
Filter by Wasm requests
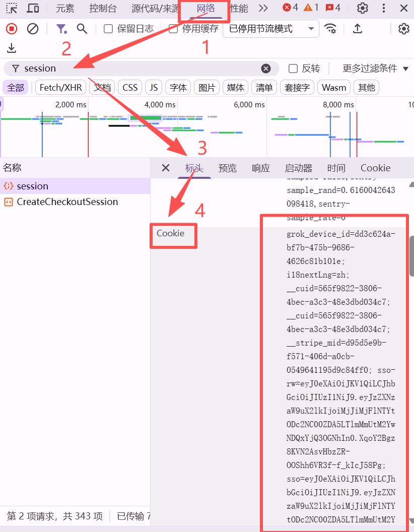click(x=333, y=88)
